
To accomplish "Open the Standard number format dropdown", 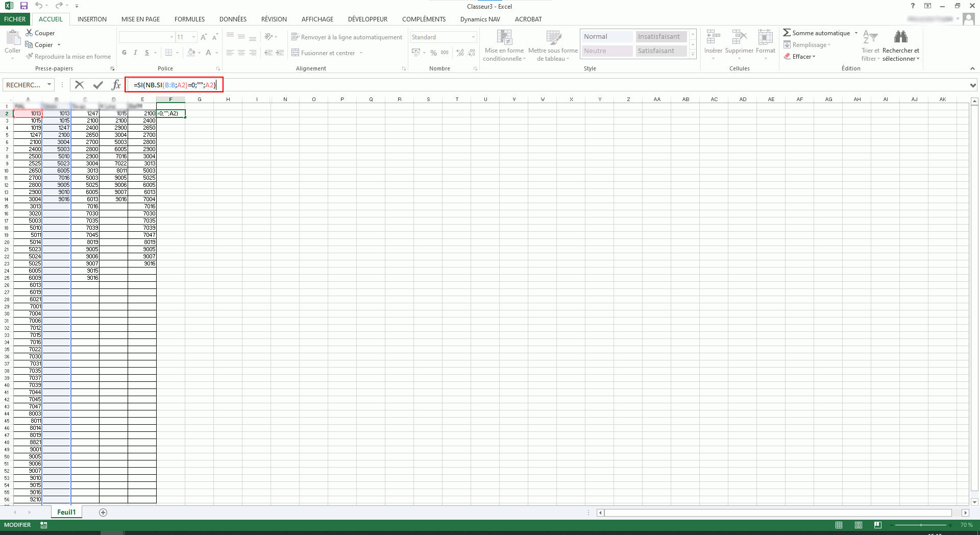I will 473,37.
